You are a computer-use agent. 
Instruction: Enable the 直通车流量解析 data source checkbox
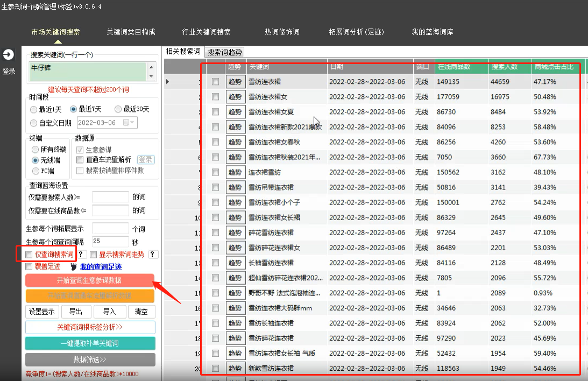pyautogui.click(x=80, y=160)
